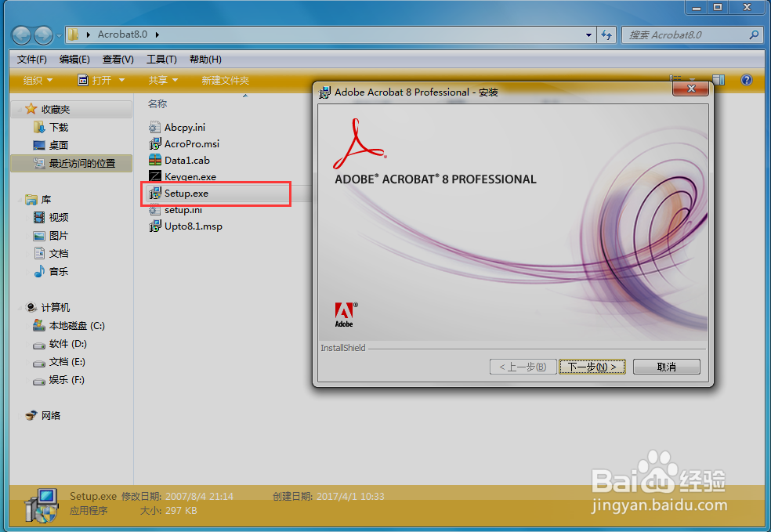
Task: Open the recent pages dropdown beside navigation arrows
Action: [x=59, y=35]
